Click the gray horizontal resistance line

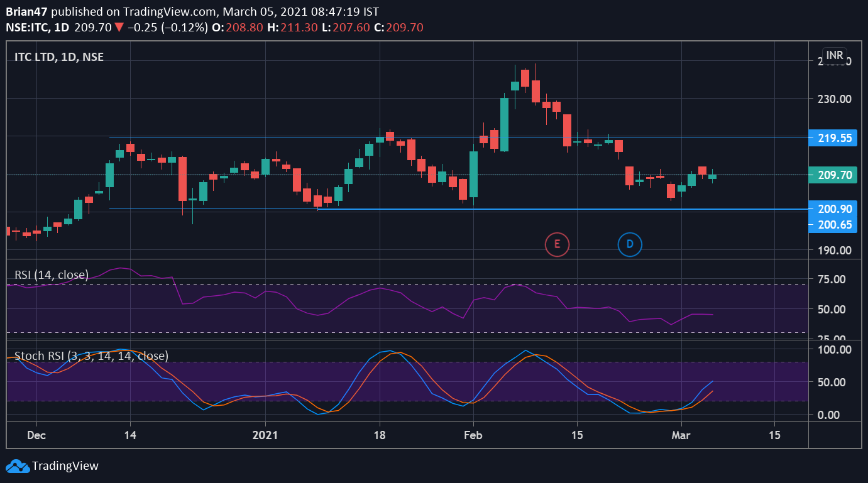click(458, 138)
